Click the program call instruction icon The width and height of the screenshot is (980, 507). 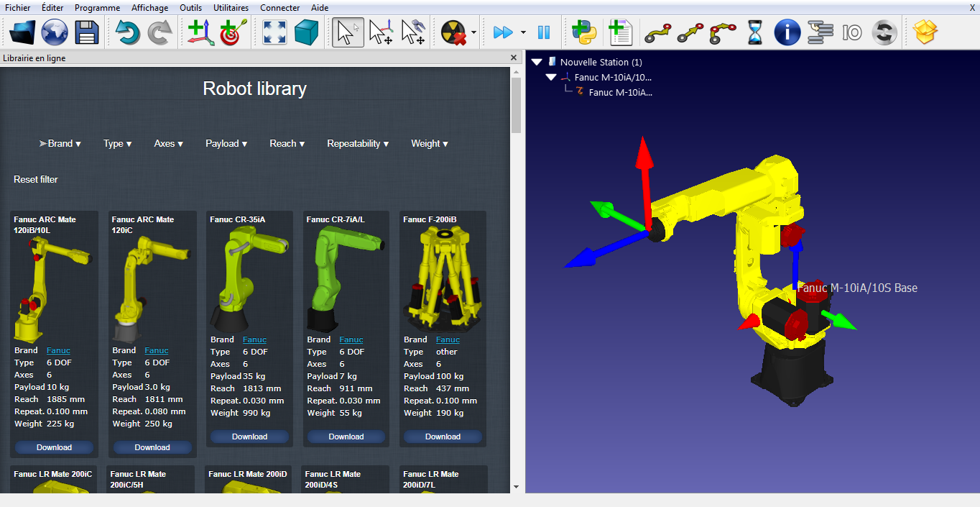(x=820, y=32)
